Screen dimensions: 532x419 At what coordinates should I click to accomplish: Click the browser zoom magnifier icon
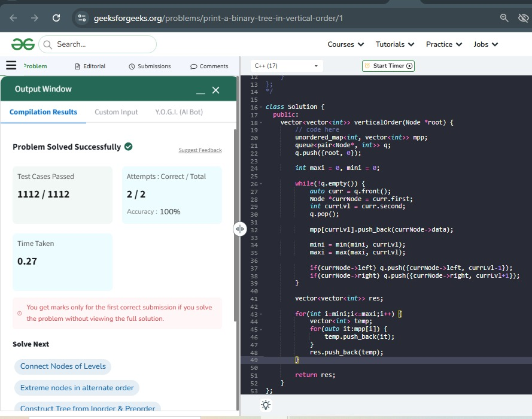click(x=504, y=18)
